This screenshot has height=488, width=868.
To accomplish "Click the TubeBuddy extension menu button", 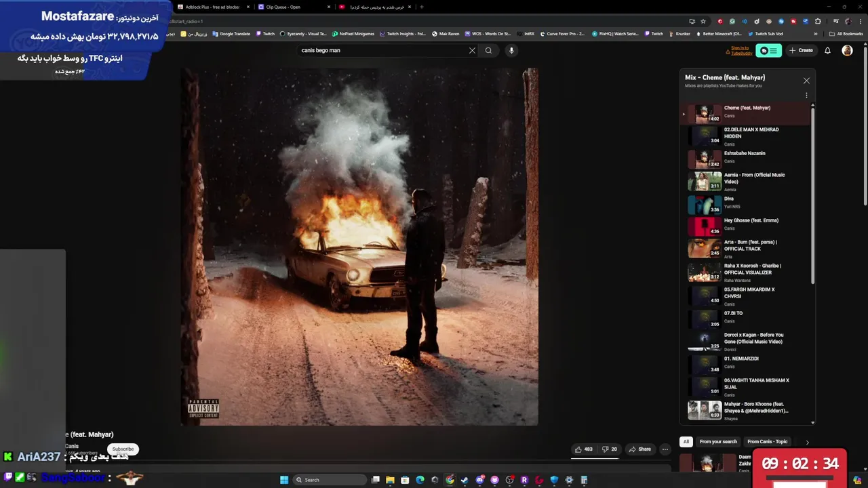I will [768, 50].
